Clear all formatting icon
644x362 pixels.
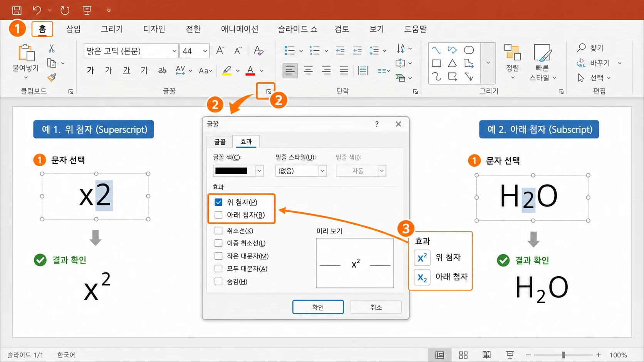pos(258,50)
